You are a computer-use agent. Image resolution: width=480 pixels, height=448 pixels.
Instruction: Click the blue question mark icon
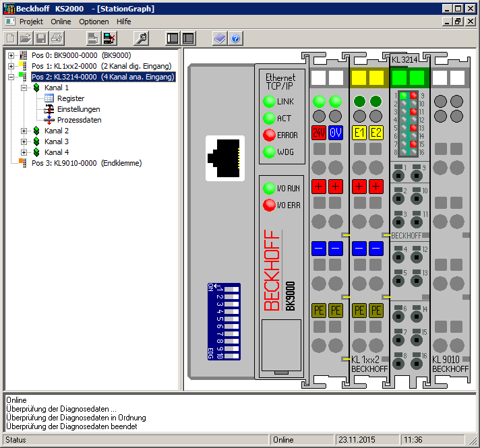[235, 38]
